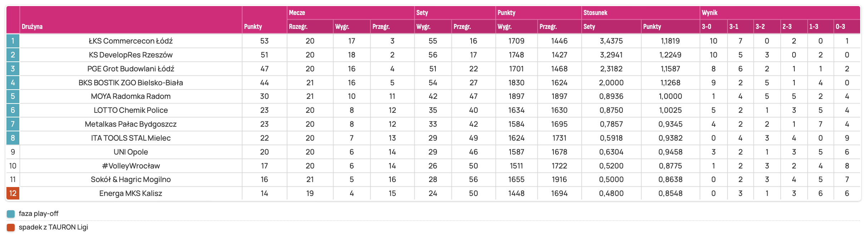
Task: Open BKS BOSTIK ZGO Bielsko-Biała team
Action: click(x=131, y=83)
